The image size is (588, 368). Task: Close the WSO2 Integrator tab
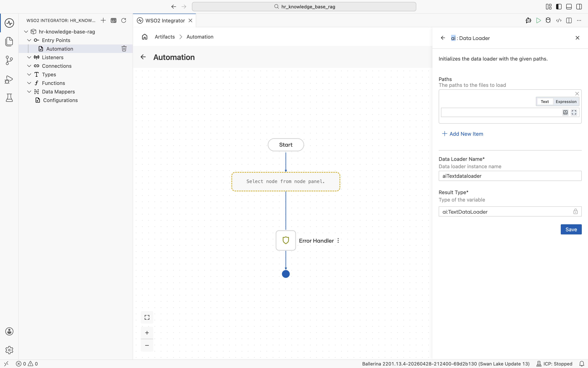[191, 20]
